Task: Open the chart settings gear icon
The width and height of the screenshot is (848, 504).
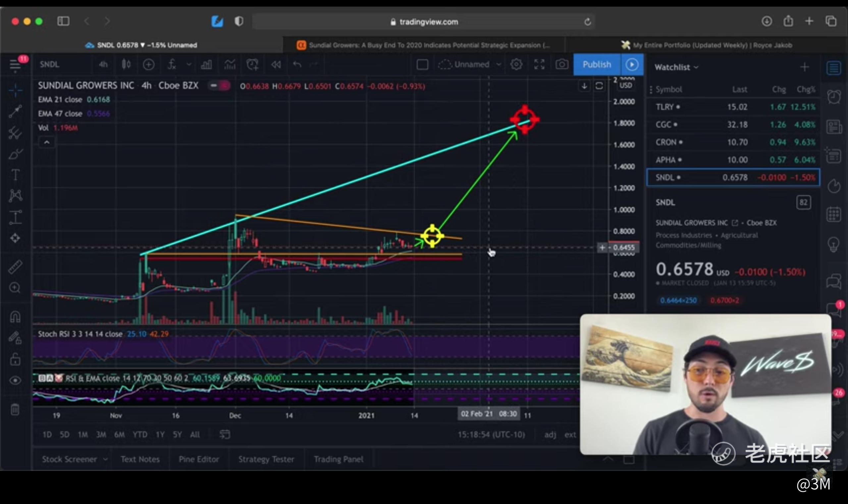Action: pyautogui.click(x=516, y=65)
